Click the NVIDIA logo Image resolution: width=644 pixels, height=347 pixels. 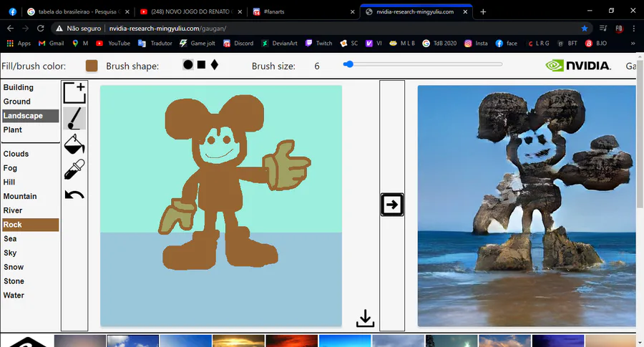(x=578, y=66)
